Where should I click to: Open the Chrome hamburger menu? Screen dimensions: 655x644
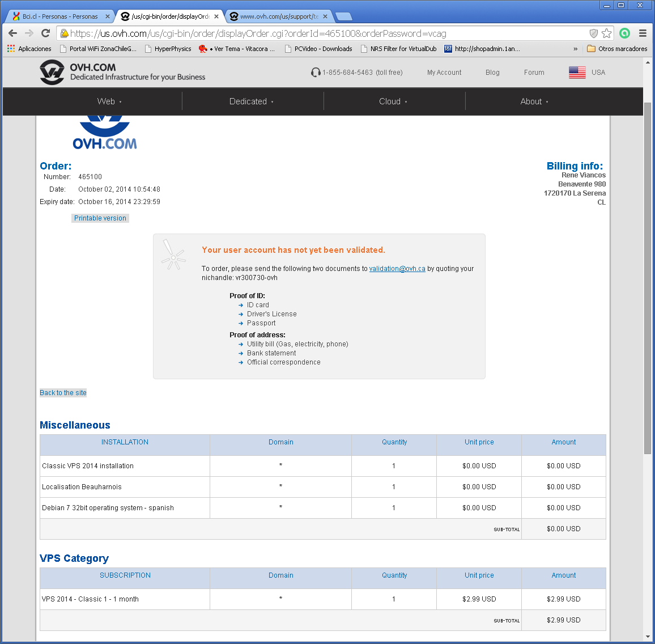point(643,33)
